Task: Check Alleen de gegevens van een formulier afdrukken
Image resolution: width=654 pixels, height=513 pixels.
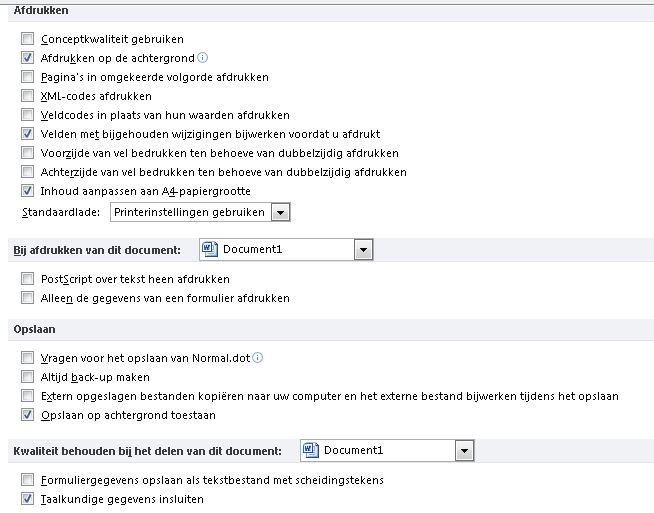Action: [28, 298]
